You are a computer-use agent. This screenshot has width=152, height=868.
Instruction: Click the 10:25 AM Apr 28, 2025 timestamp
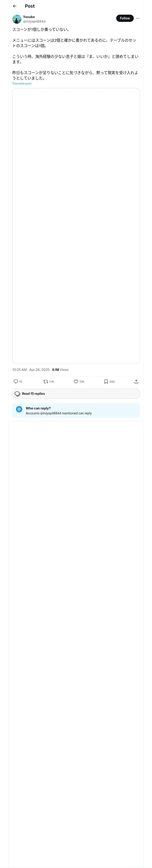tap(31, 370)
